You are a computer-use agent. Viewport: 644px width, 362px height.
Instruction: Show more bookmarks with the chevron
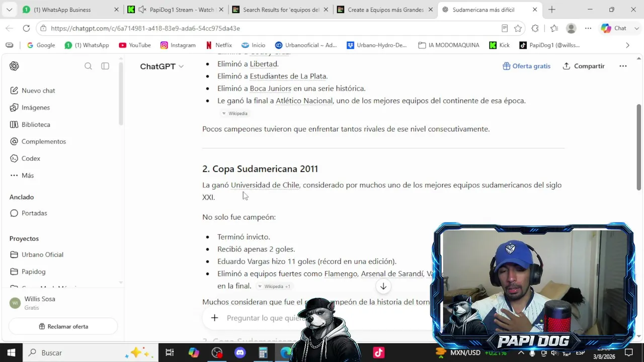(x=627, y=45)
